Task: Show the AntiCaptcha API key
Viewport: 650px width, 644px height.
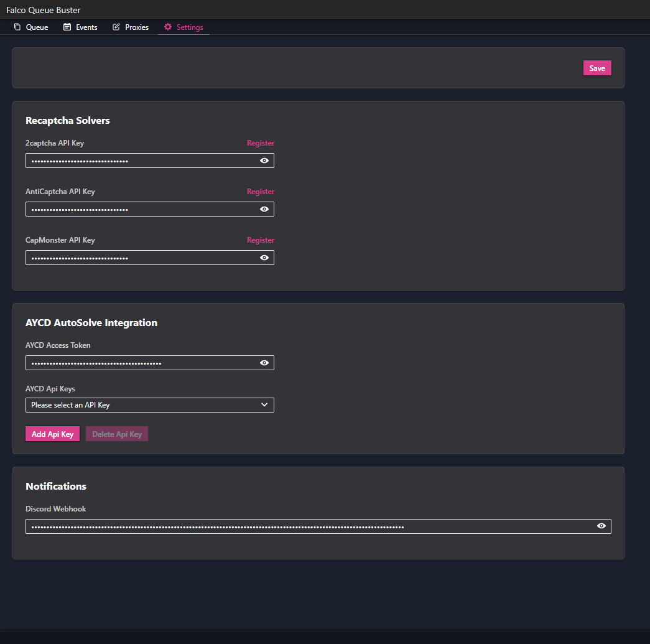Action: click(x=264, y=209)
